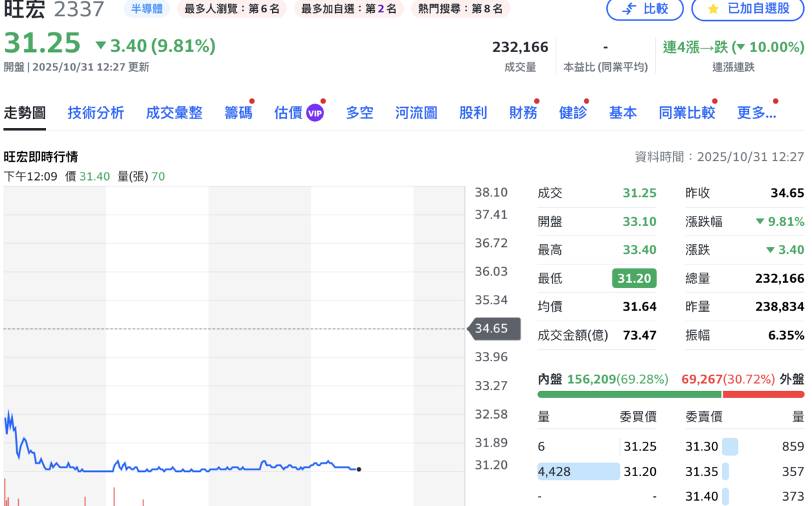812x506 pixels.
Task: Go to the 股利 tab
Action: pyautogui.click(x=473, y=113)
